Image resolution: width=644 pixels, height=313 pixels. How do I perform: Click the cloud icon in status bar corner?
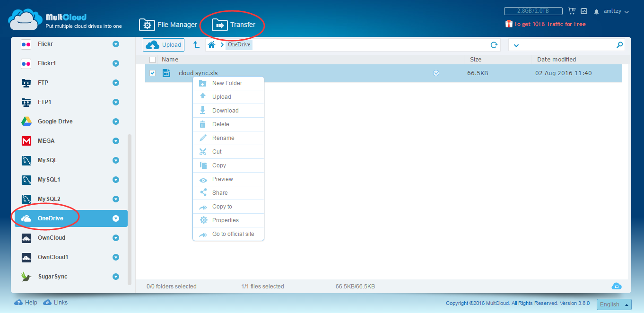tap(617, 286)
